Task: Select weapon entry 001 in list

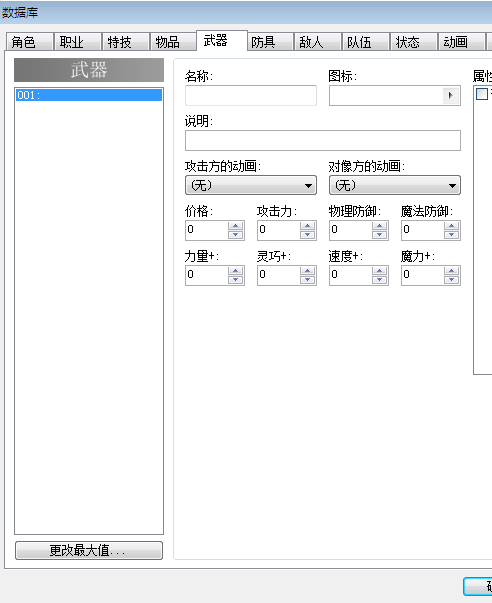Action: [89, 95]
